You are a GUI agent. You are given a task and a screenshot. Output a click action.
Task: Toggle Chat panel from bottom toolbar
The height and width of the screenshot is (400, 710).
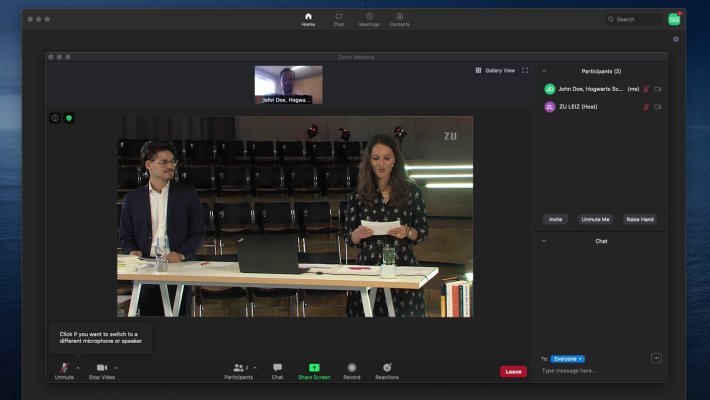point(278,371)
